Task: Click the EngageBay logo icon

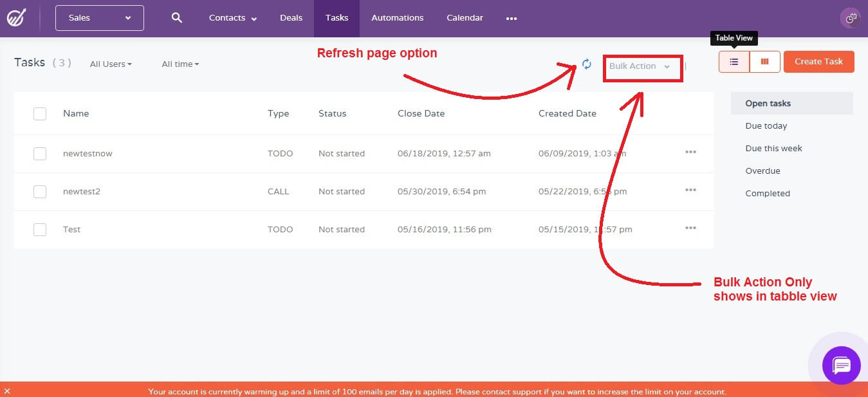Action: click(x=17, y=17)
